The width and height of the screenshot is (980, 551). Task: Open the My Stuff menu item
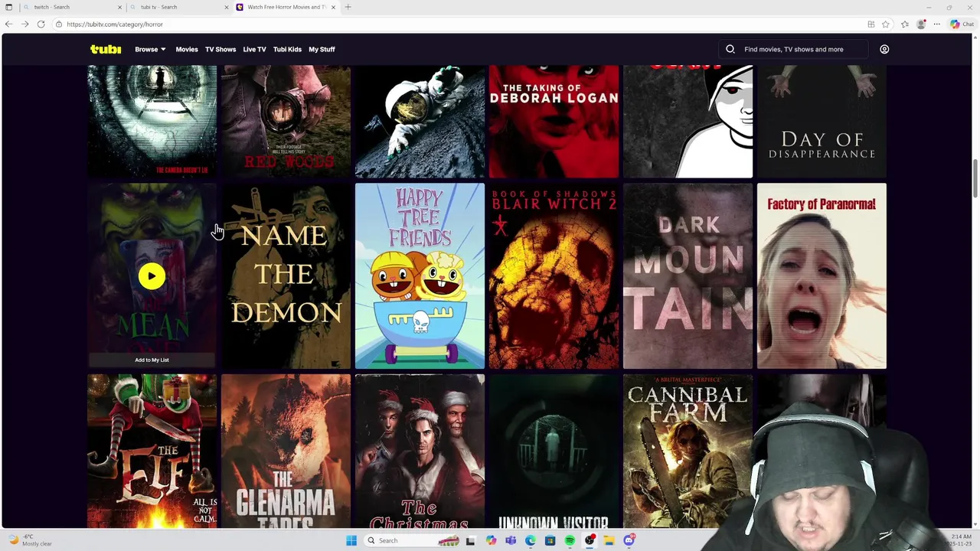pyautogui.click(x=322, y=49)
